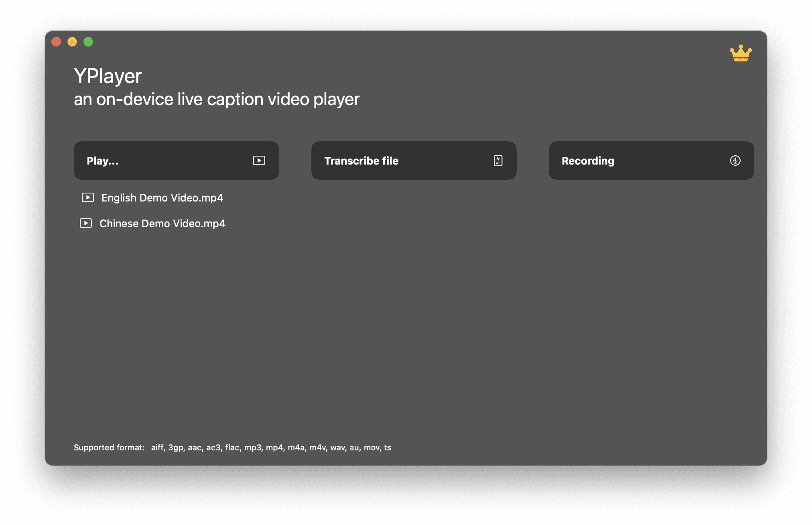This screenshot has width=812, height=525.
Task: Start Recording via its text label
Action: tap(588, 161)
